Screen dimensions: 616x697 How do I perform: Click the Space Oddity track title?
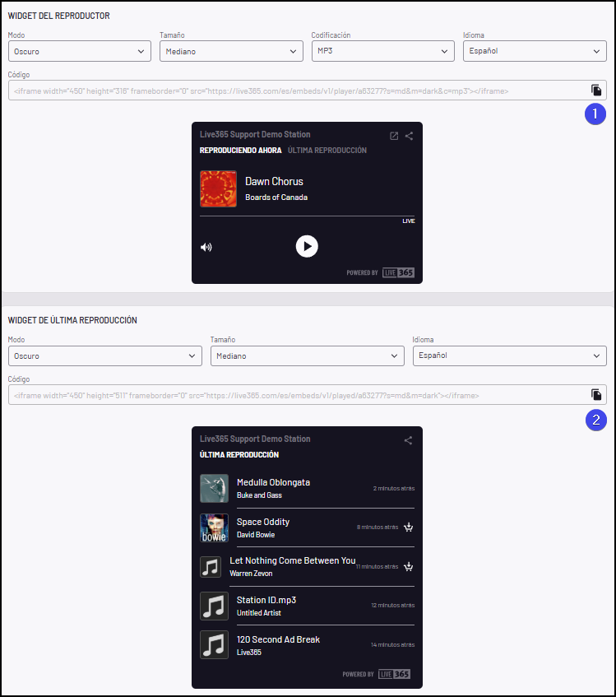(263, 522)
